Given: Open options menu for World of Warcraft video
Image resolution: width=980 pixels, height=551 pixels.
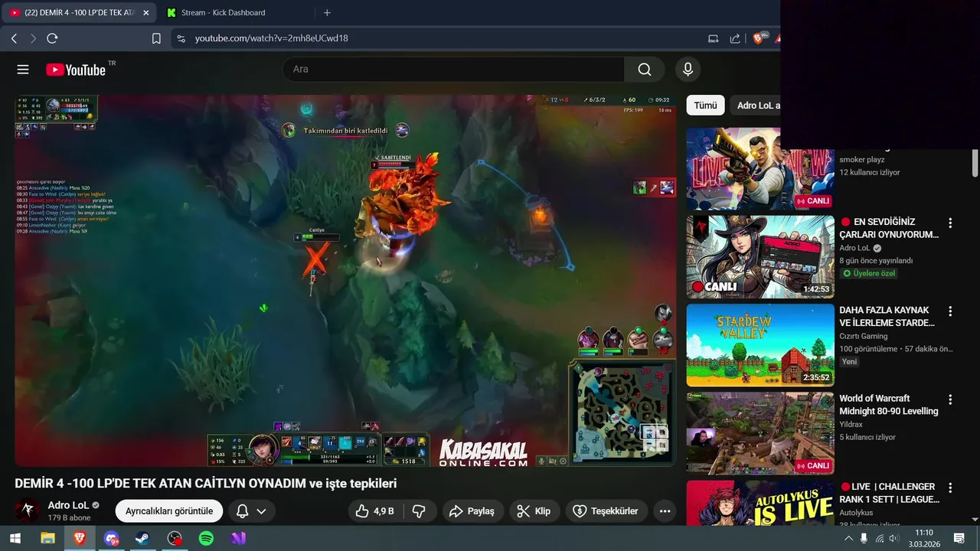Looking at the screenshot, I should point(950,399).
